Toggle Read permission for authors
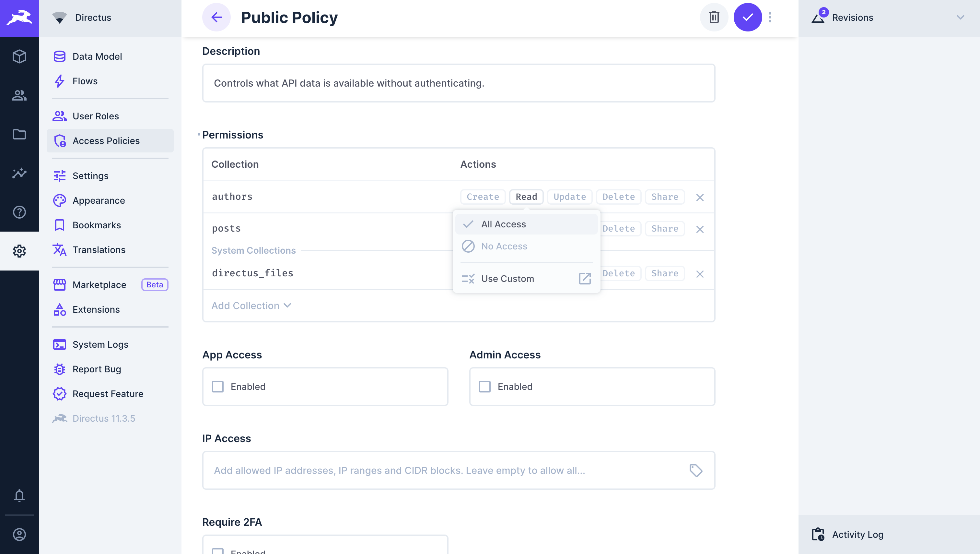Viewport: 980px width, 554px height. (x=526, y=197)
